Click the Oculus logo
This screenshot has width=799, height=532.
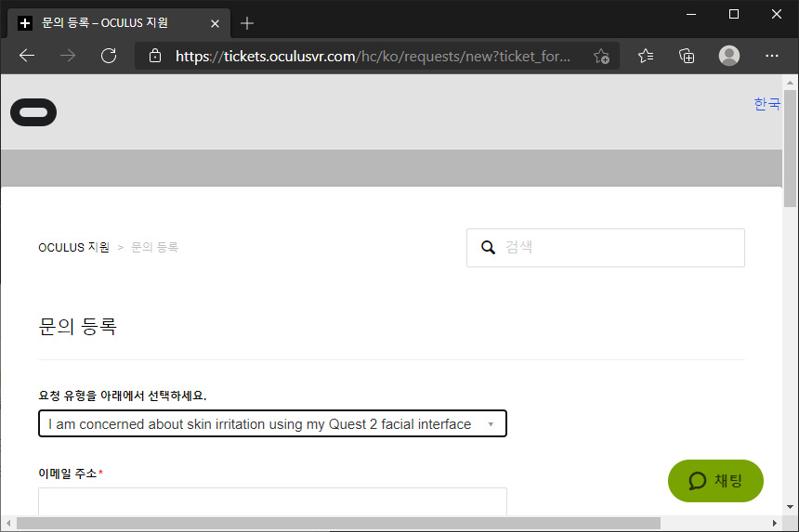(x=33, y=112)
